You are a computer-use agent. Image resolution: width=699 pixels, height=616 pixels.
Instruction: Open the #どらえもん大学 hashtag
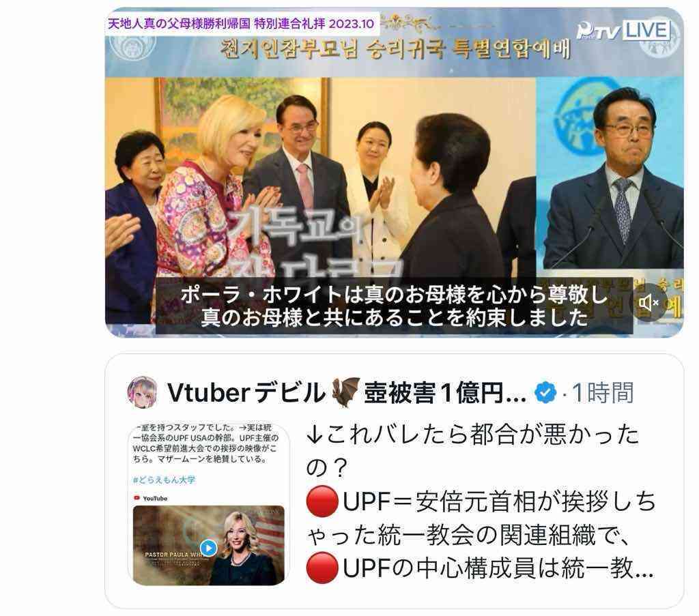point(164,480)
